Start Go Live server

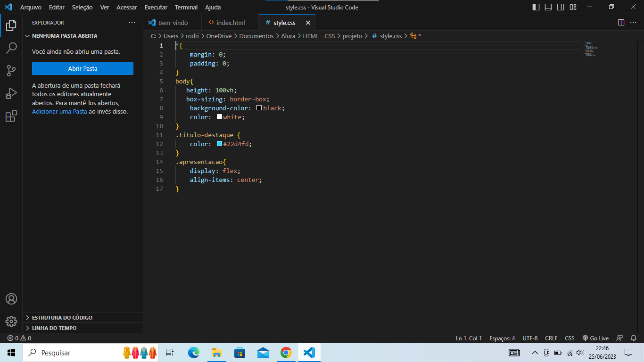click(x=595, y=338)
